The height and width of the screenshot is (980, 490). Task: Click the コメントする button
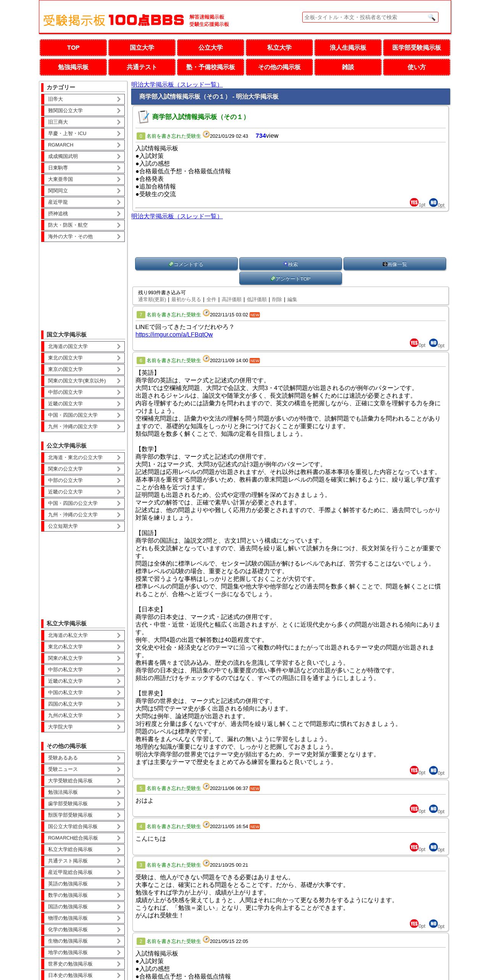click(x=186, y=264)
